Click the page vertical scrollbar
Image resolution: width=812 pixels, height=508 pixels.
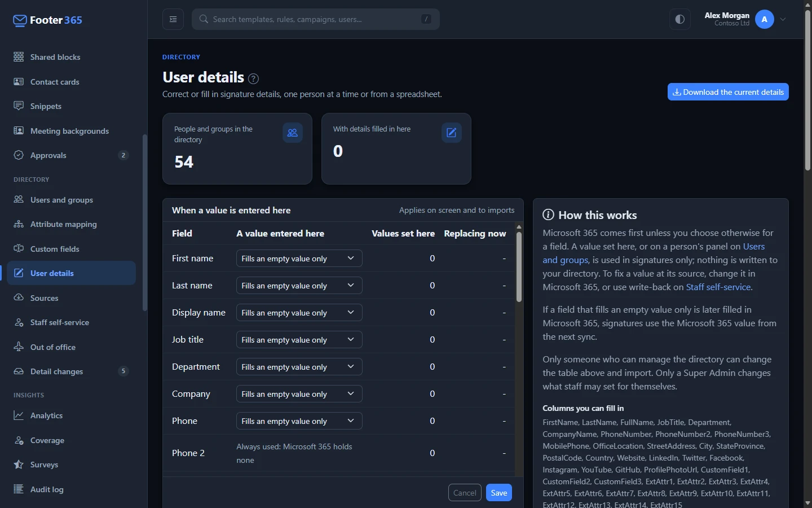(807, 90)
